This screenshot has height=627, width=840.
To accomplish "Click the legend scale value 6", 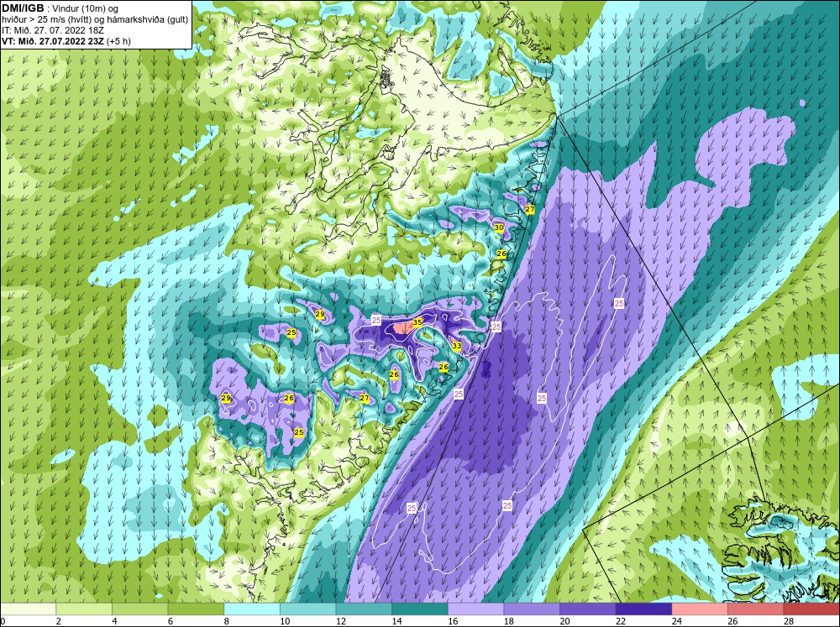I will point(171,621).
